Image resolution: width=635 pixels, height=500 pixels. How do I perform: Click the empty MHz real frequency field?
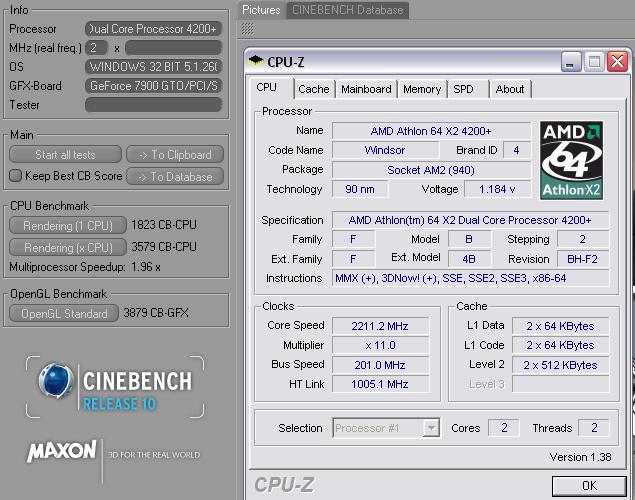[x=173, y=48]
